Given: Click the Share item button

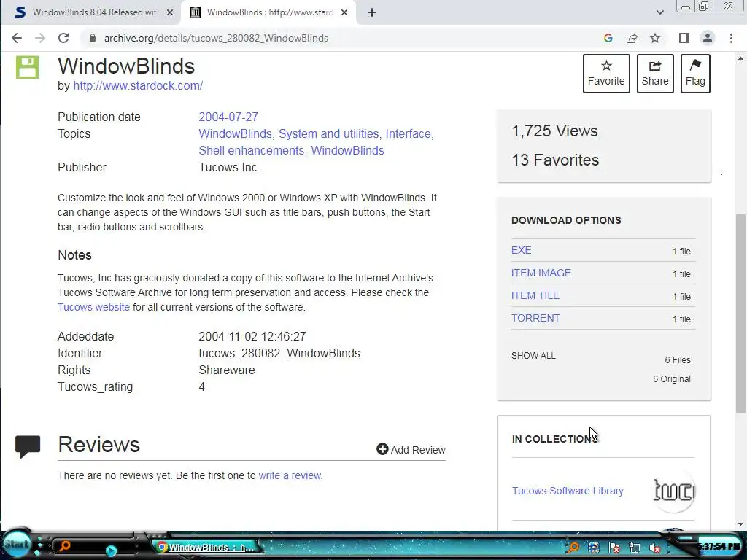Looking at the screenshot, I should pyautogui.click(x=655, y=74).
